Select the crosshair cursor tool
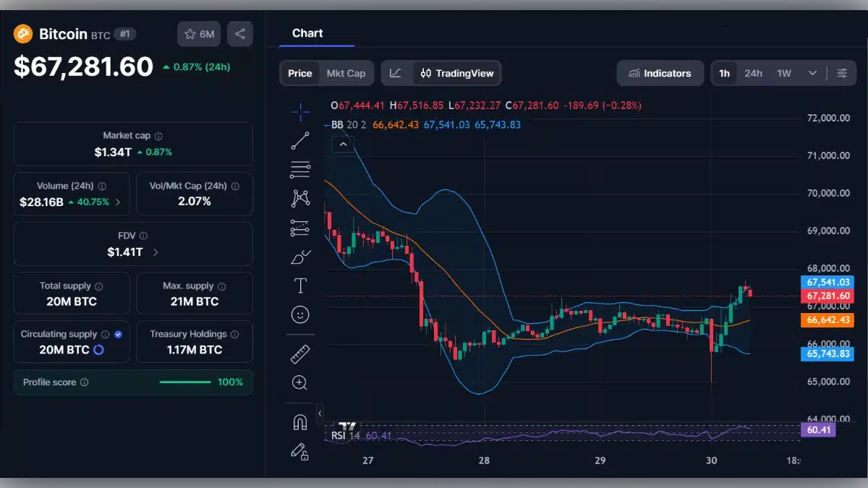868x488 pixels. click(300, 112)
